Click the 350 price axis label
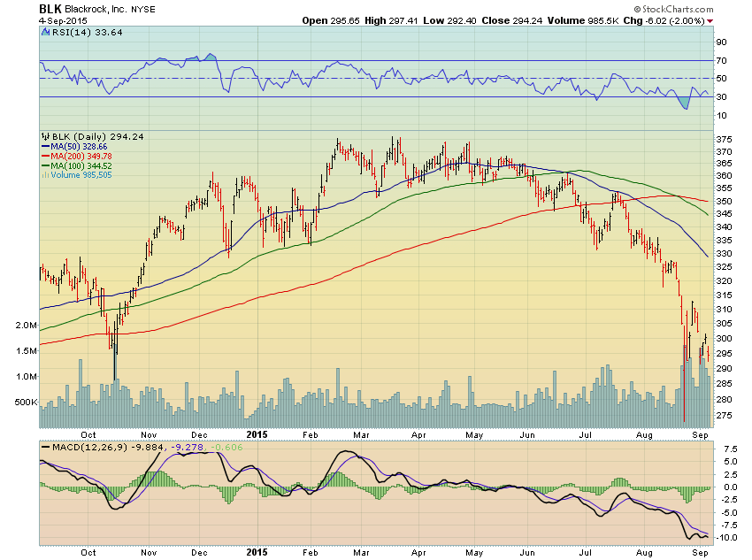 pyautogui.click(x=725, y=202)
